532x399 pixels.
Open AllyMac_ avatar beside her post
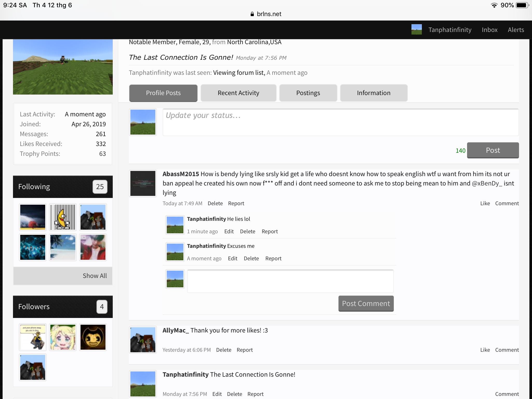(x=143, y=340)
